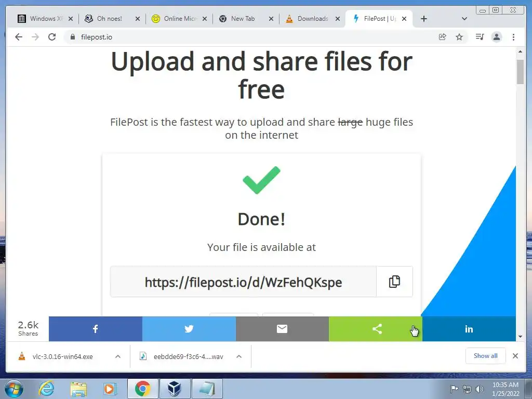
Task: Share via email envelope icon
Action: coord(282,329)
